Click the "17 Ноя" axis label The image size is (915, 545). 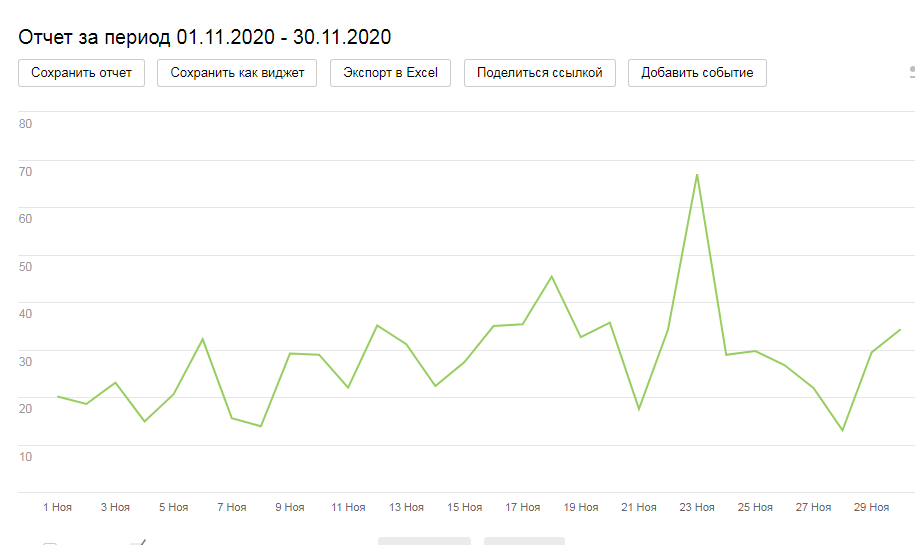[x=522, y=508]
